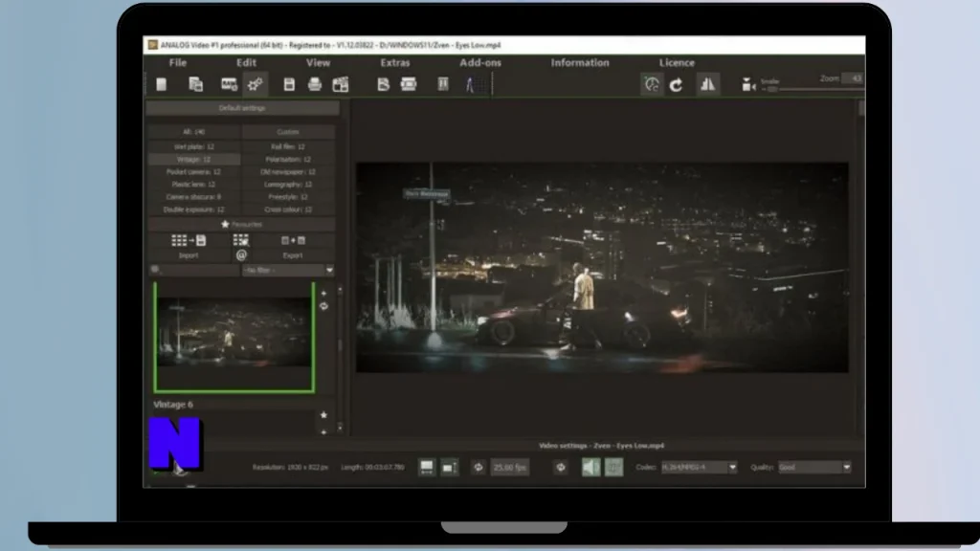Click the preset list vertical scrollbar

coord(340,360)
